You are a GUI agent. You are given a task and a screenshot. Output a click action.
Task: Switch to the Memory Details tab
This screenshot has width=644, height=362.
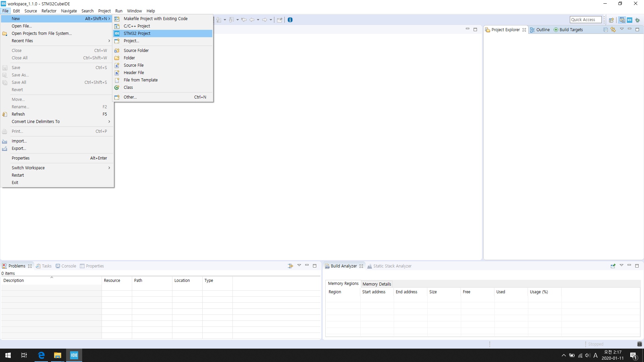376,284
